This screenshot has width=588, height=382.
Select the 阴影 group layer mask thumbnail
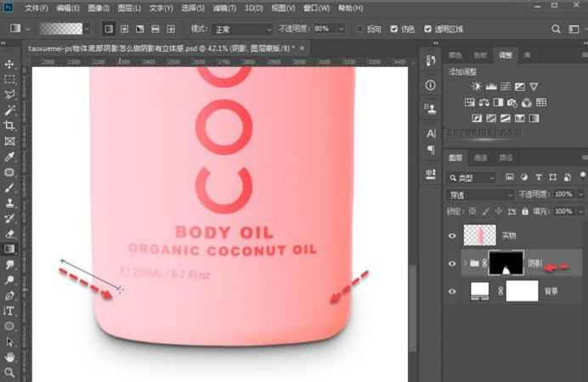click(x=506, y=263)
